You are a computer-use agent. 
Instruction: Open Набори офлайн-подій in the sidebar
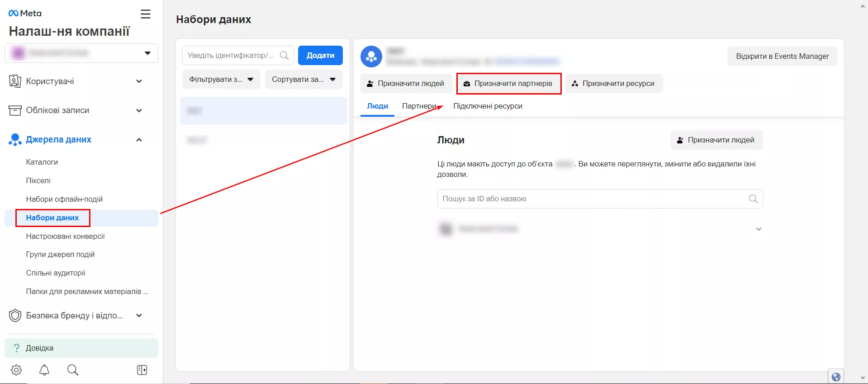[64, 199]
